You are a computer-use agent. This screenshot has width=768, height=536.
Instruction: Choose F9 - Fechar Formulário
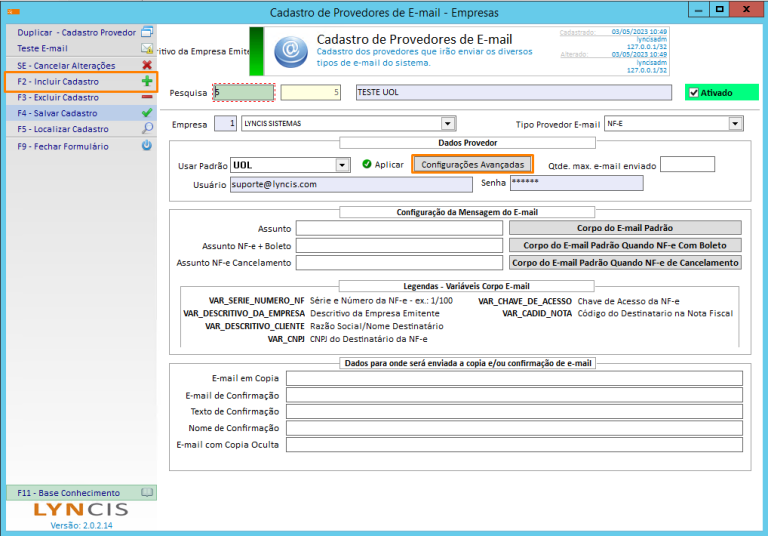(82, 146)
